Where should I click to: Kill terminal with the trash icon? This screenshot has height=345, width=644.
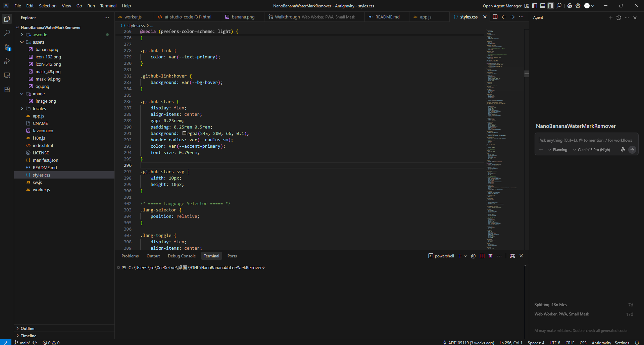490,256
